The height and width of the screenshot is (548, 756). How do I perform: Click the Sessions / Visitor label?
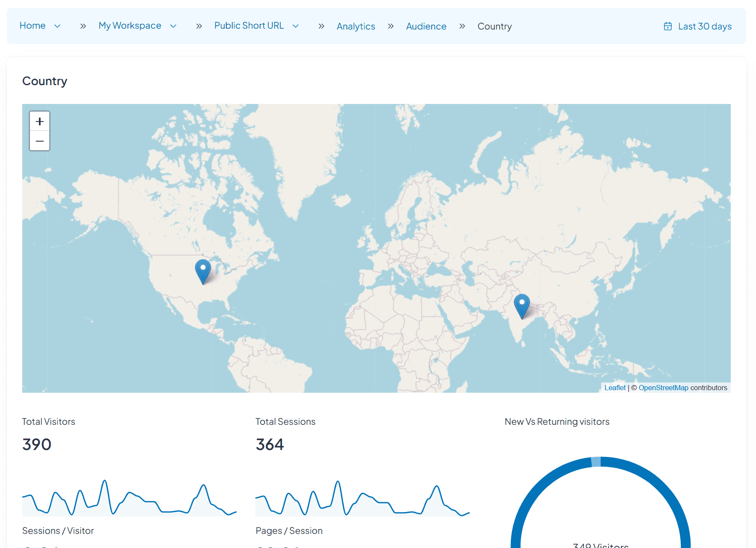(58, 531)
